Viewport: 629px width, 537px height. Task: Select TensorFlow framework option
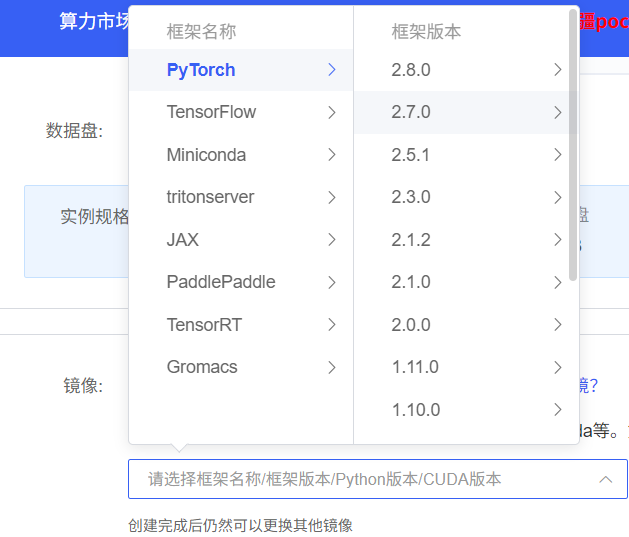(241, 112)
